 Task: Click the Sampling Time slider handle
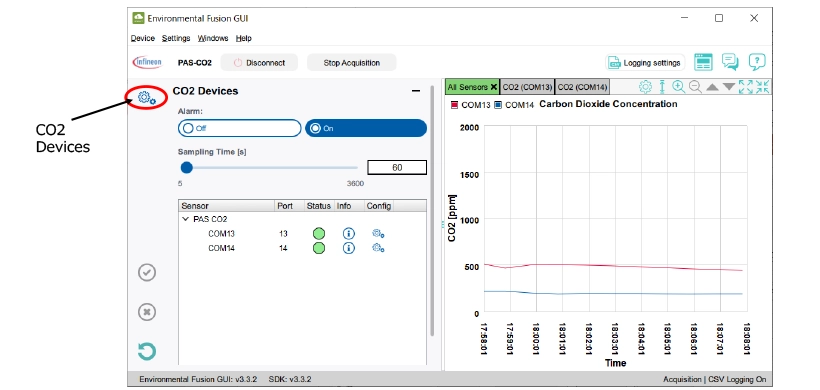pyautogui.click(x=186, y=168)
